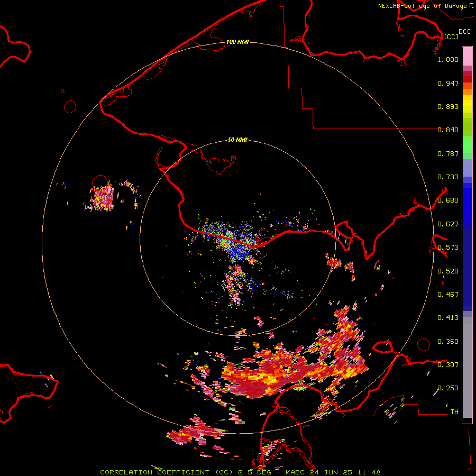Click the 0.680 color scale value
Viewport: 476px width, 476px height.
(448, 200)
